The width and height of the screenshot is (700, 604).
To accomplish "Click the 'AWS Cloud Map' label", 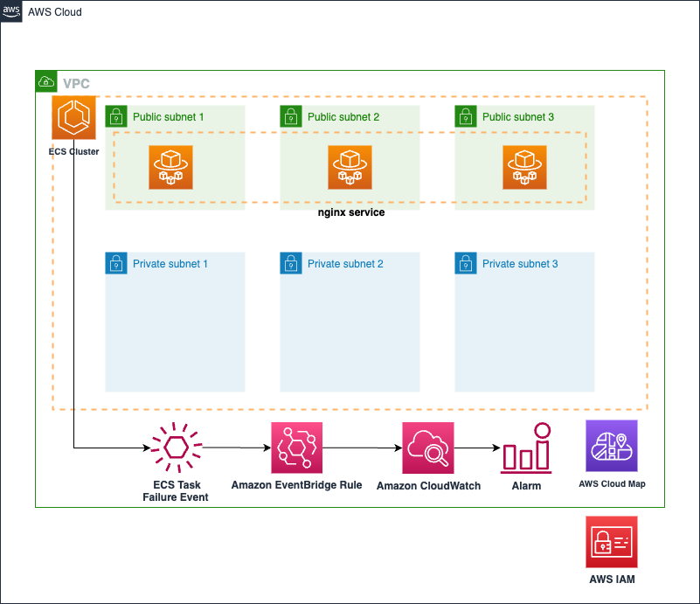I will click(x=612, y=484).
